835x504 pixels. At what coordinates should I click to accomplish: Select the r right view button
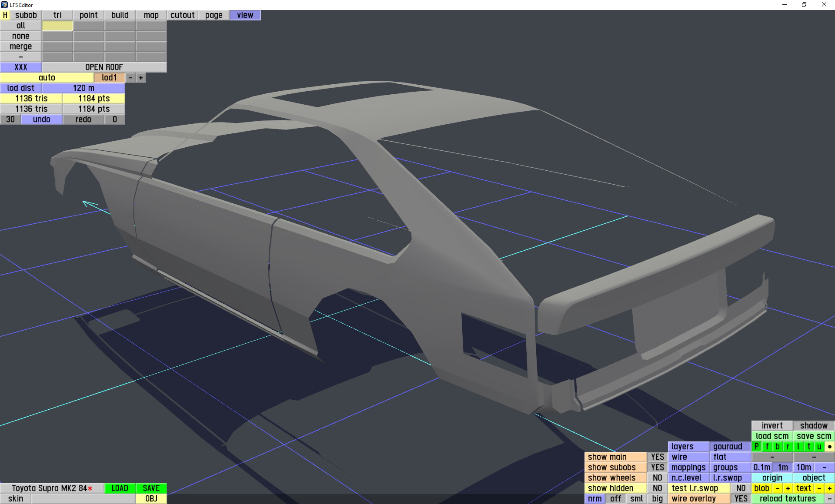click(788, 447)
